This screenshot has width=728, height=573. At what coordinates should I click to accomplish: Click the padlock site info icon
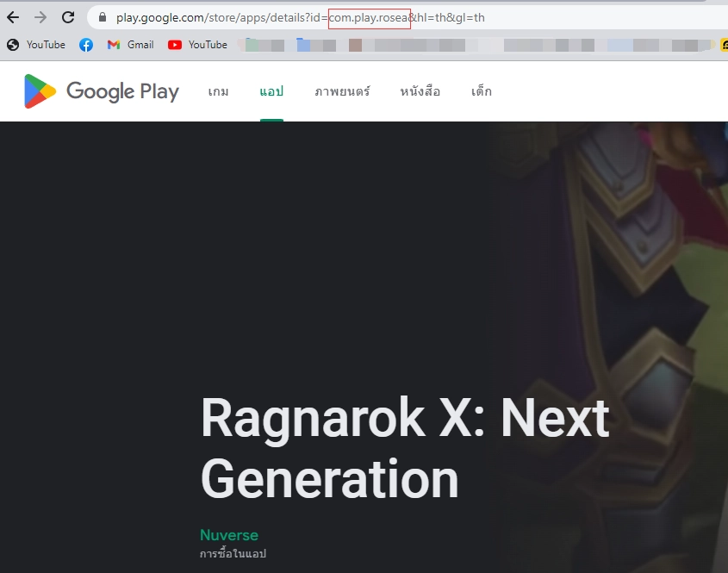(x=103, y=17)
